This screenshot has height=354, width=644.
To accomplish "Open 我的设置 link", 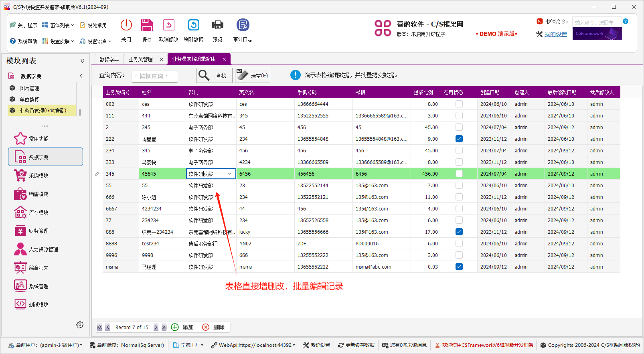I will 555,34.
